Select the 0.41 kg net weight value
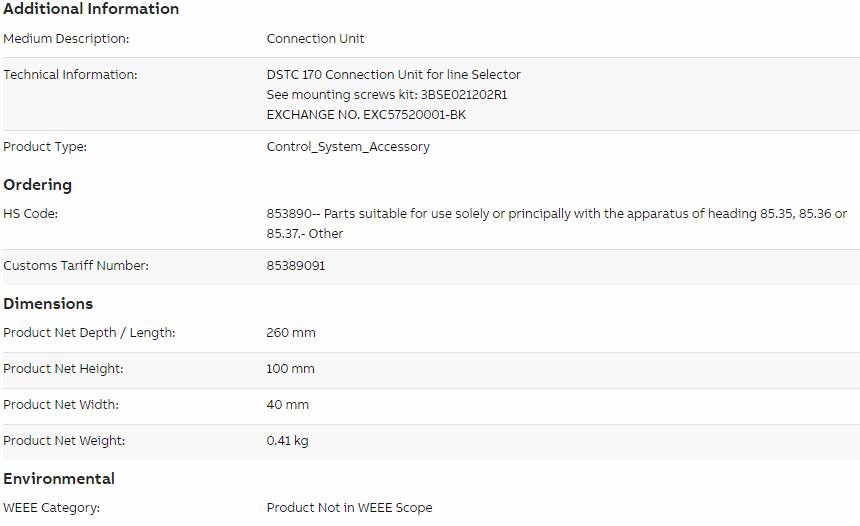The width and height of the screenshot is (860, 526). click(287, 441)
